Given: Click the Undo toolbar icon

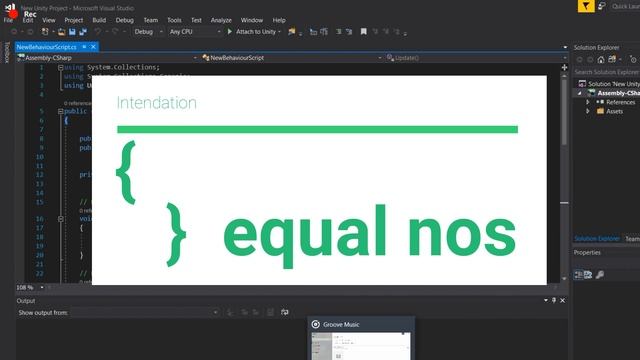Looking at the screenshot, I should tap(98, 31).
